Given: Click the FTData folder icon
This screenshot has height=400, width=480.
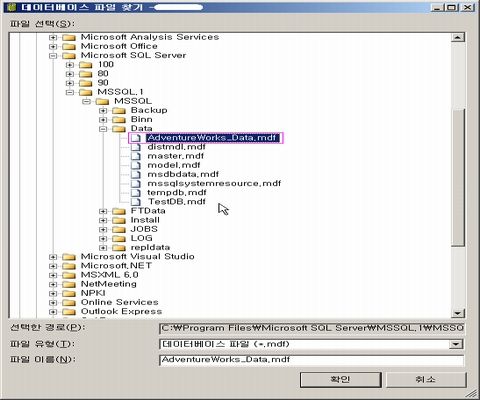Looking at the screenshot, I should tap(119, 211).
